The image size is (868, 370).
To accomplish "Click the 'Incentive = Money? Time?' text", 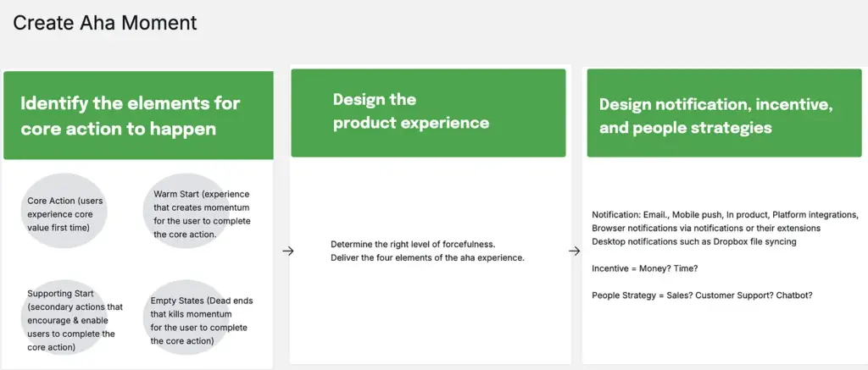I will tap(641, 268).
